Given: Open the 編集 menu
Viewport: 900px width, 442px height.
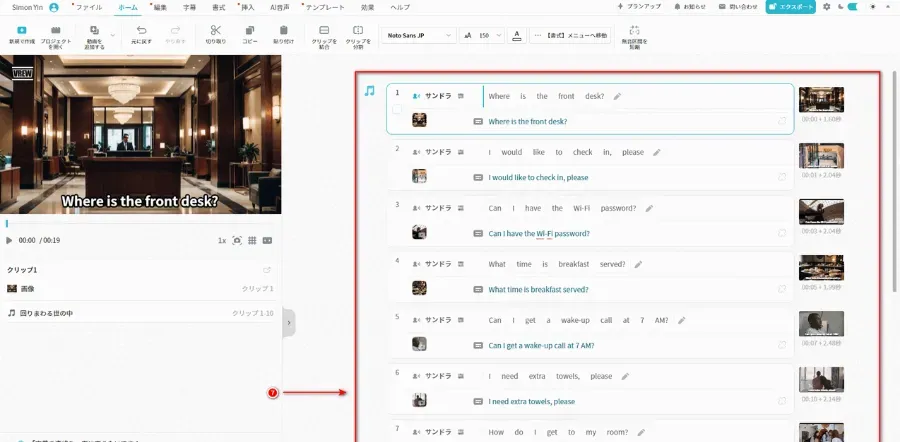Looking at the screenshot, I should pyautogui.click(x=160, y=7).
